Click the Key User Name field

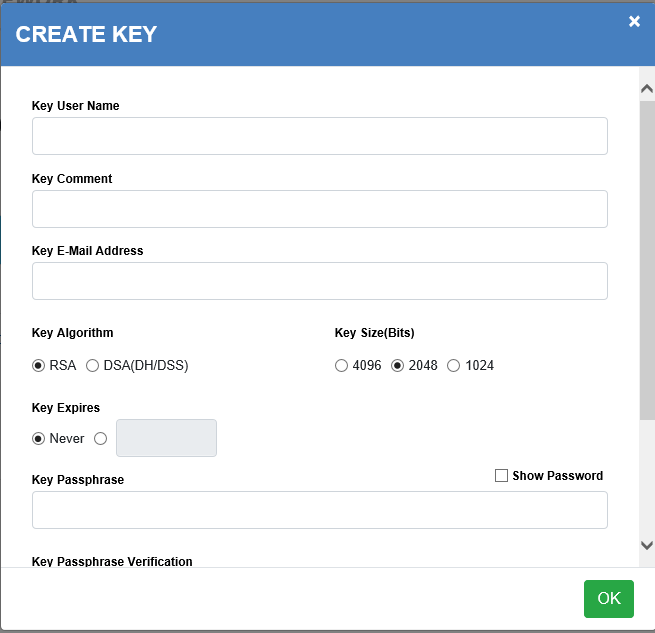tap(320, 136)
